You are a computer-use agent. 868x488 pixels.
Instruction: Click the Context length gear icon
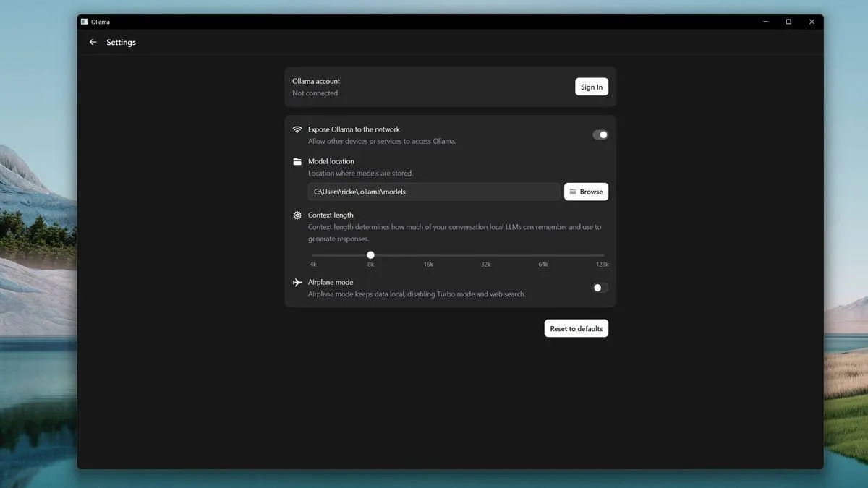point(297,215)
